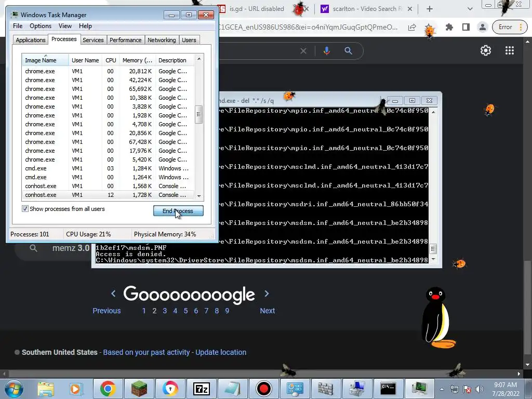Open command prompt taskbar icon
The height and width of the screenshot is (399, 532).
[388, 389]
